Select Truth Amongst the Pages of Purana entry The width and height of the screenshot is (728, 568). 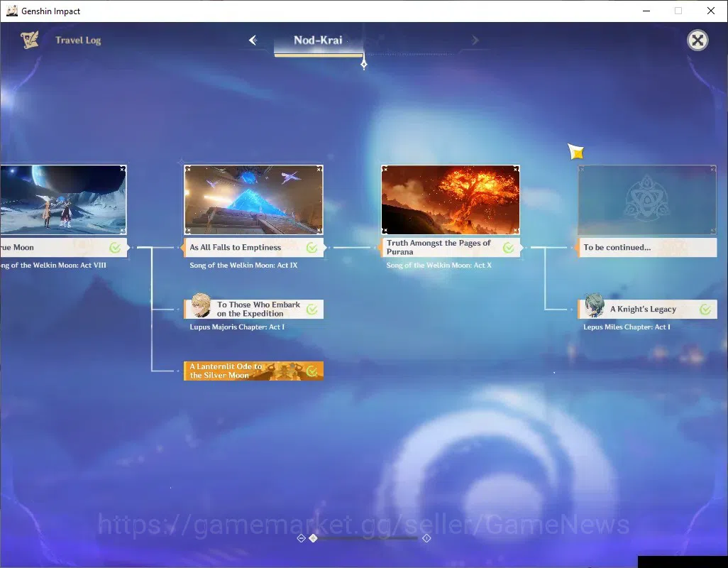(x=451, y=248)
